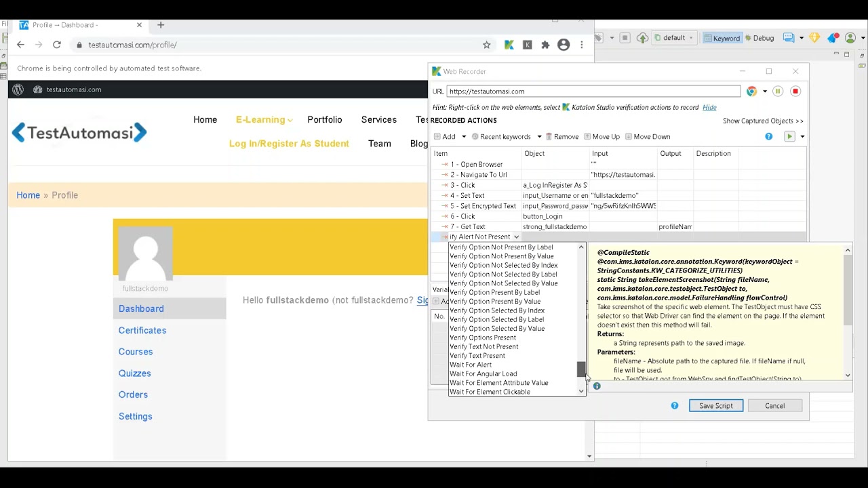Select 'Verify Text Present' keyword
This screenshot has height=488, width=868.
point(477,355)
